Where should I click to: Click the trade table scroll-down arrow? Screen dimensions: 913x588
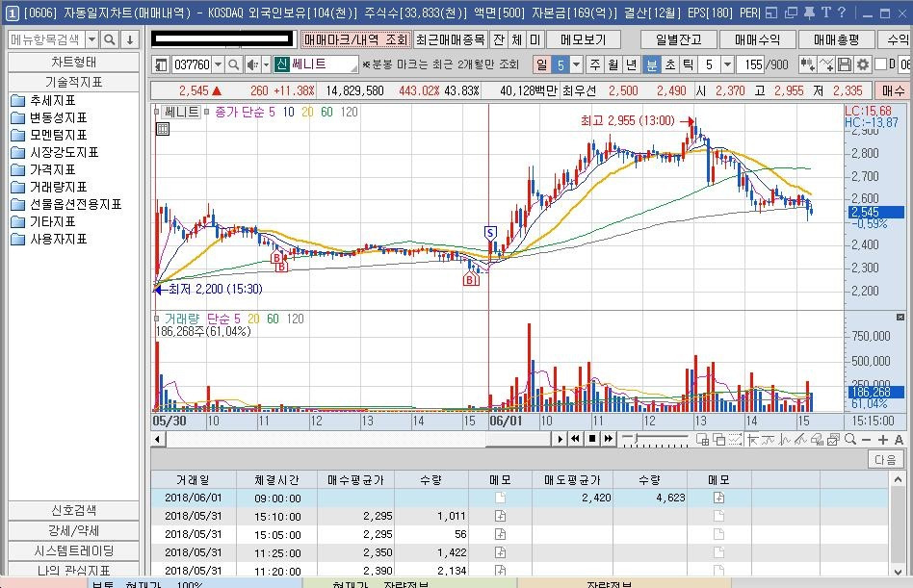(x=898, y=571)
